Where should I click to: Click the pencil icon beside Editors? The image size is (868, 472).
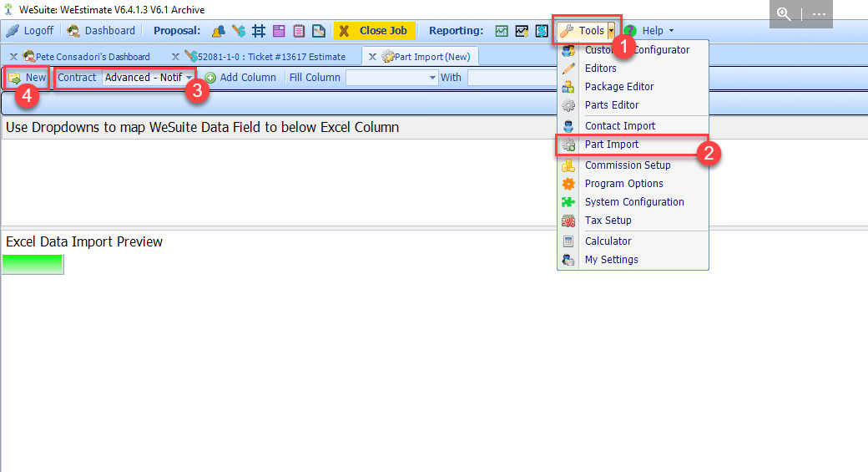point(568,69)
